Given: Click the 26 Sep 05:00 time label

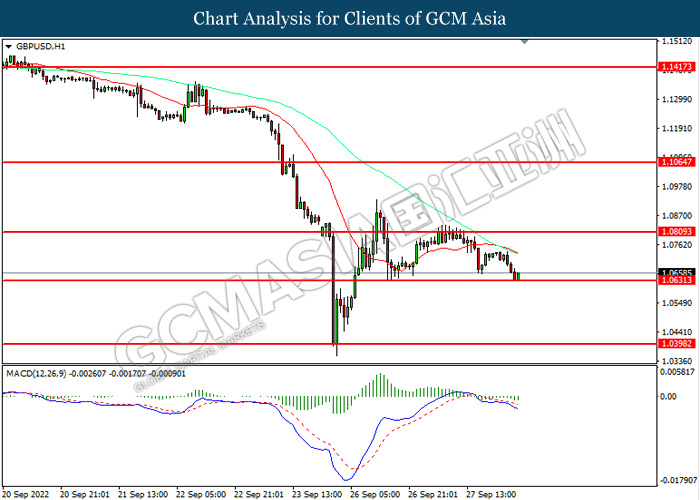Looking at the screenshot, I should (x=375, y=495).
